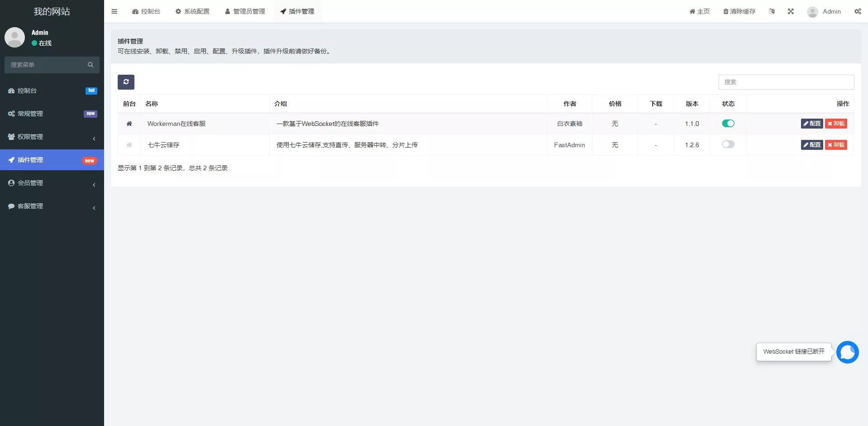868x426 pixels.
Task: Click the plugin search input field
Action: tap(786, 82)
